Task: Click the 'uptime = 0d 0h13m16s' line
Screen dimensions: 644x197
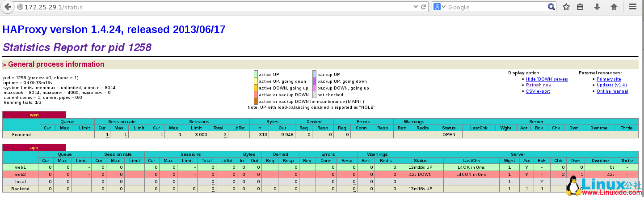Action: tap(27, 82)
